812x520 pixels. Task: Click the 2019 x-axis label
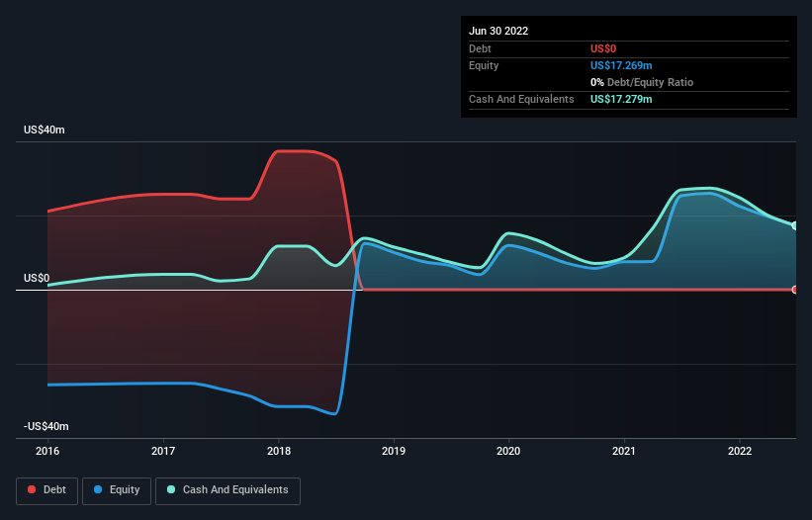pyautogui.click(x=394, y=451)
